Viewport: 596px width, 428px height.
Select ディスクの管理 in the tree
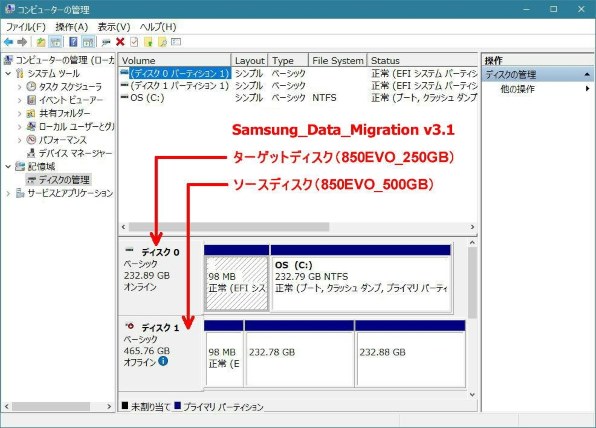(64, 180)
